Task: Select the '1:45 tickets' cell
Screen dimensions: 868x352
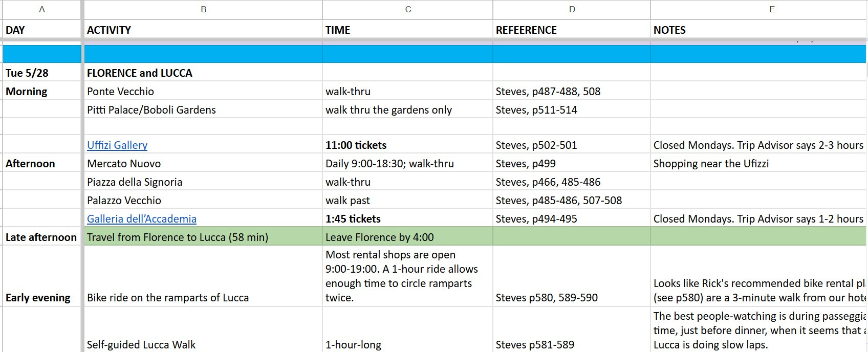Action: (408, 218)
